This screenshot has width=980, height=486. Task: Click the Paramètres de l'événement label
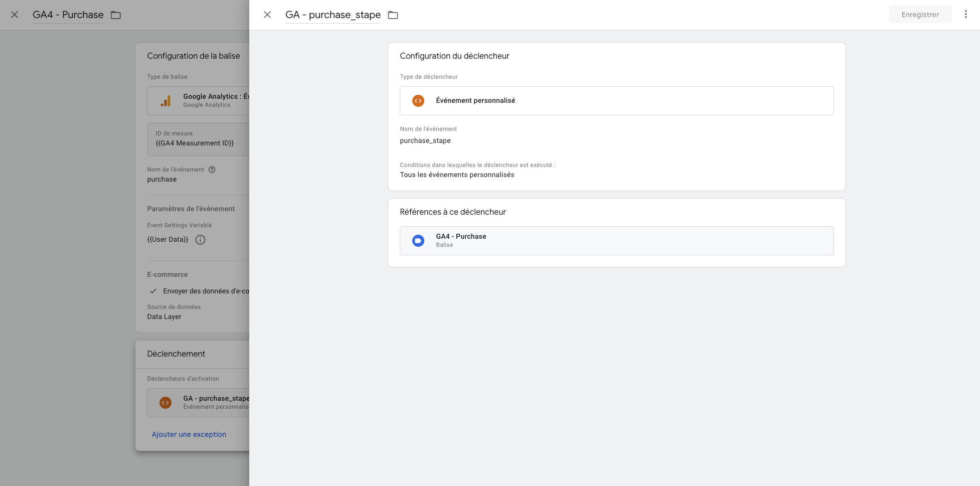click(191, 209)
